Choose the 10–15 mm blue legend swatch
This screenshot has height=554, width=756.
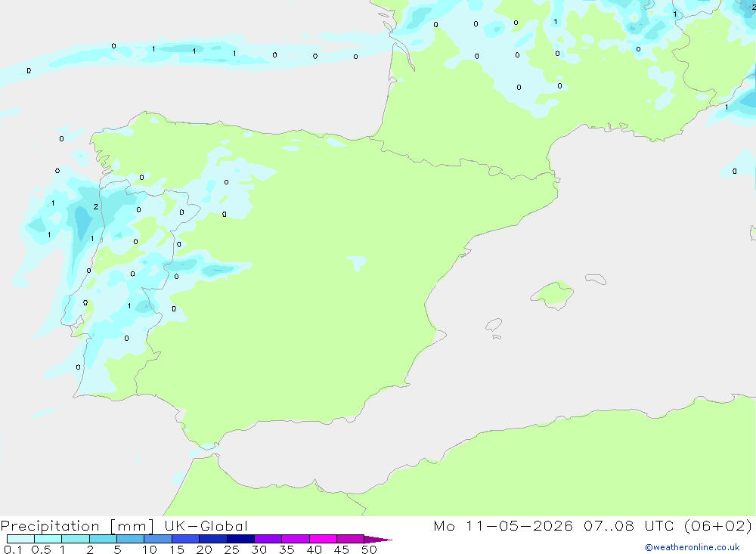(158, 539)
